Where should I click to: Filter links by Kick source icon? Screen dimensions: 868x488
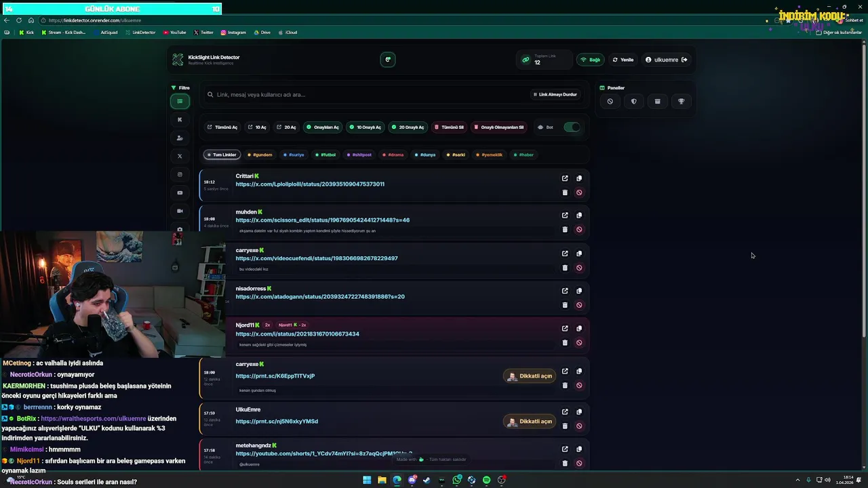180,120
